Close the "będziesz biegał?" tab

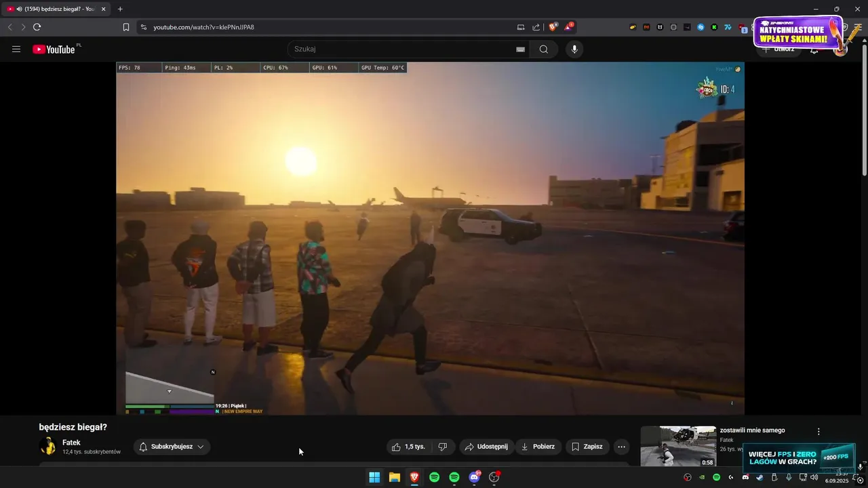(x=104, y=9)
